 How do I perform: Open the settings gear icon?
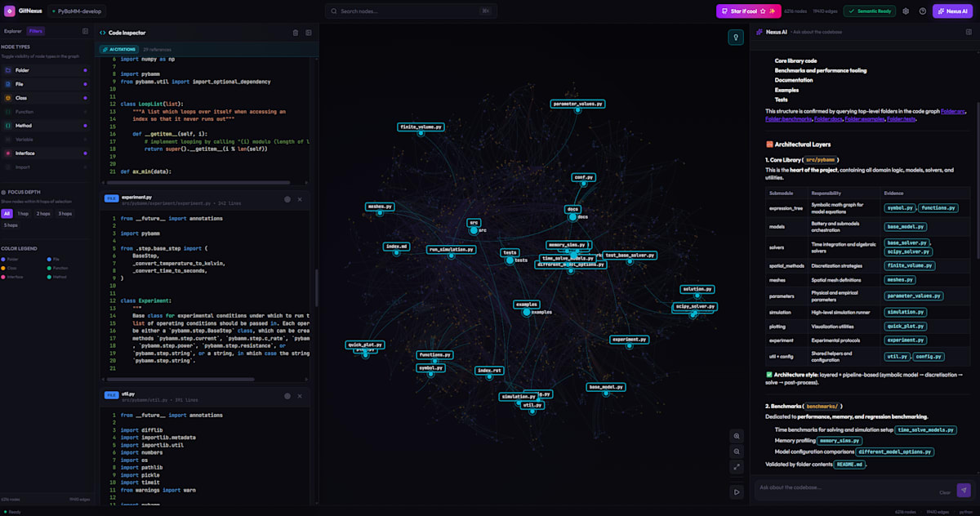point(906,11)
